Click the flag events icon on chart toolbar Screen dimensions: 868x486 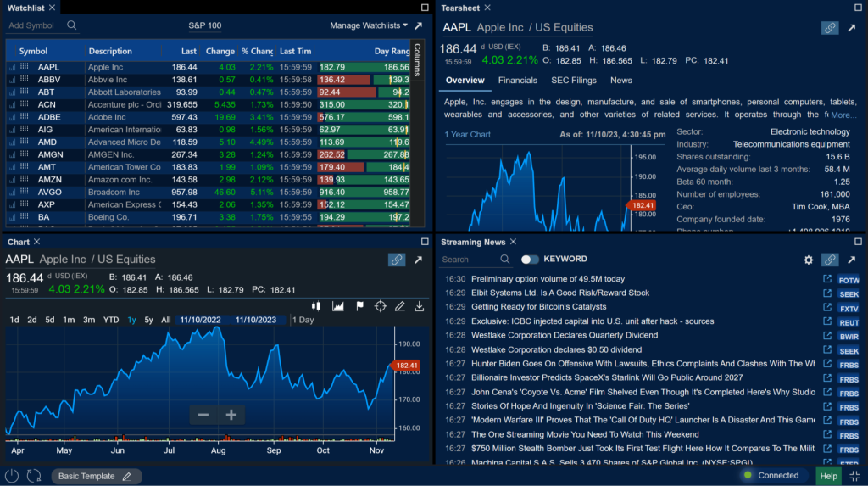pos(359,306)
